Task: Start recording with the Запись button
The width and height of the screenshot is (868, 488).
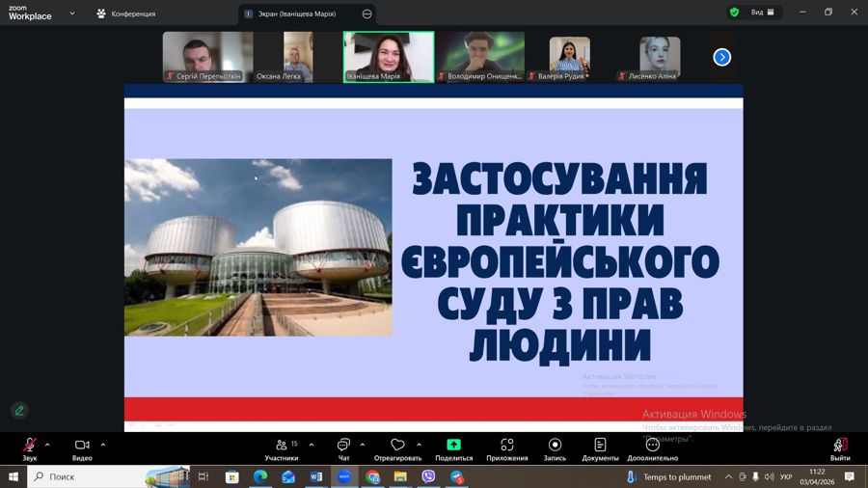Action: click(555, 446)
